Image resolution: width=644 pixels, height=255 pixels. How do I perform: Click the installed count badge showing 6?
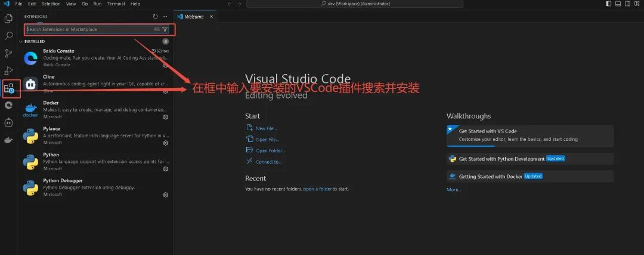click(x=165, y=42)
